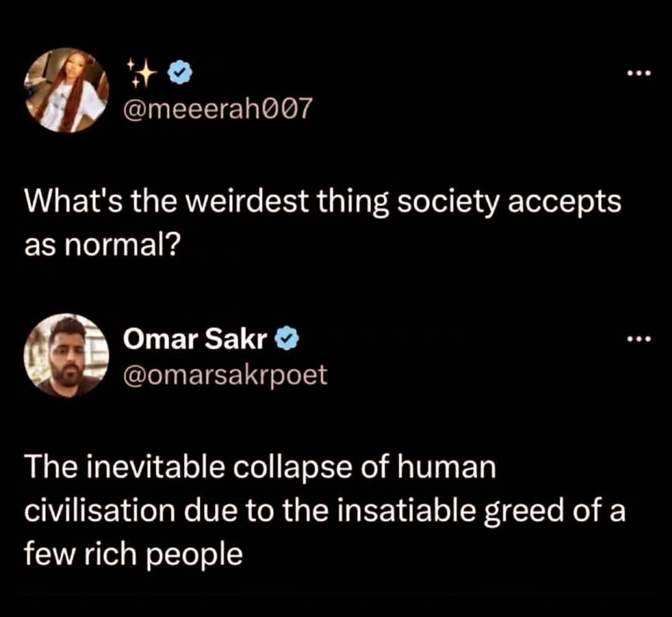The image size is (672, 617).
Task: Open the @meeerah007 profile picture
Action: 67,90
